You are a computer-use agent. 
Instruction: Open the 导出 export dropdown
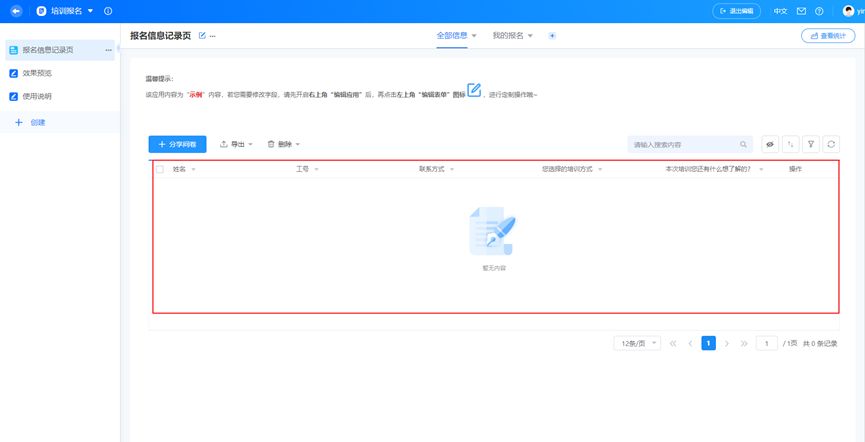pos(236,144)
